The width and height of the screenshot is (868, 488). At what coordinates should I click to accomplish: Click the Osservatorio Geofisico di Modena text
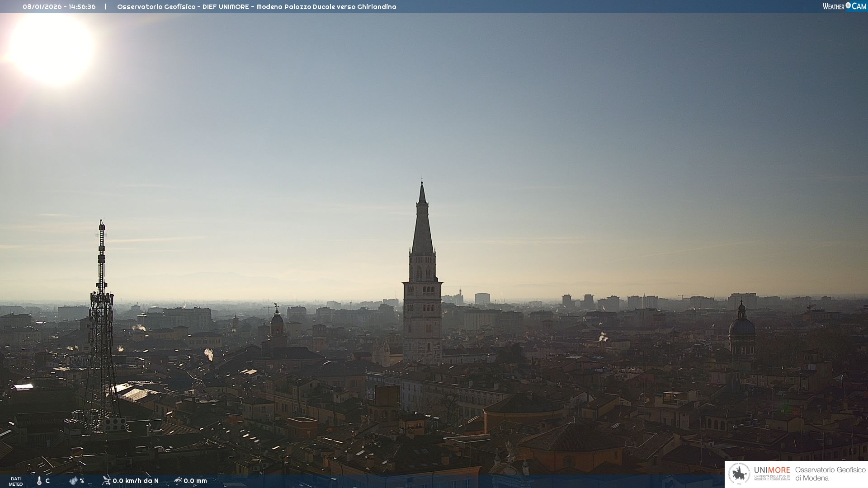(x=830, y=474)
